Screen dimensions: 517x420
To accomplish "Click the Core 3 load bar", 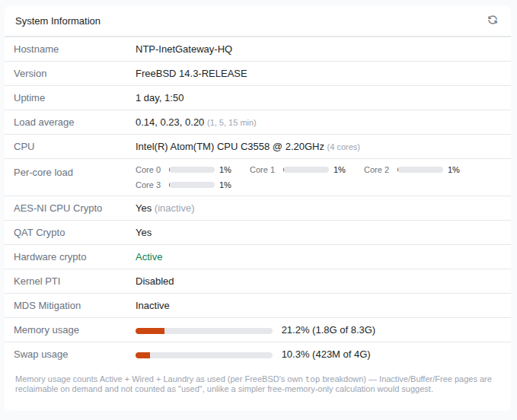I will 192,185.
